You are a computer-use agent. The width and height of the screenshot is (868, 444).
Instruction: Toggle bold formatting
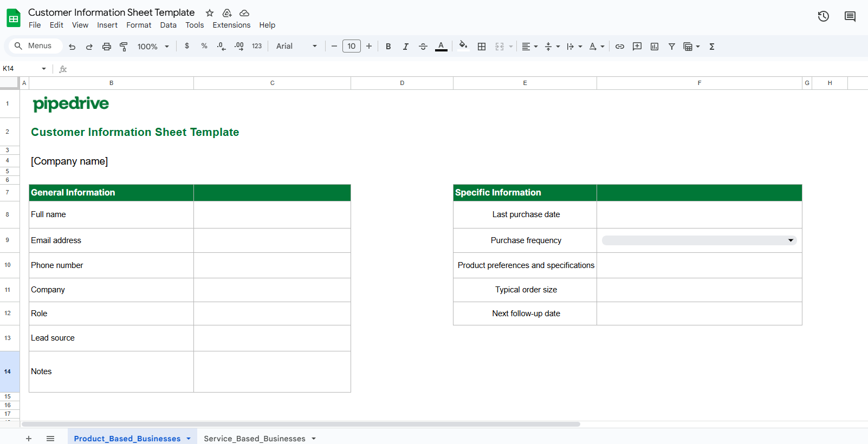tap(388, 47)
